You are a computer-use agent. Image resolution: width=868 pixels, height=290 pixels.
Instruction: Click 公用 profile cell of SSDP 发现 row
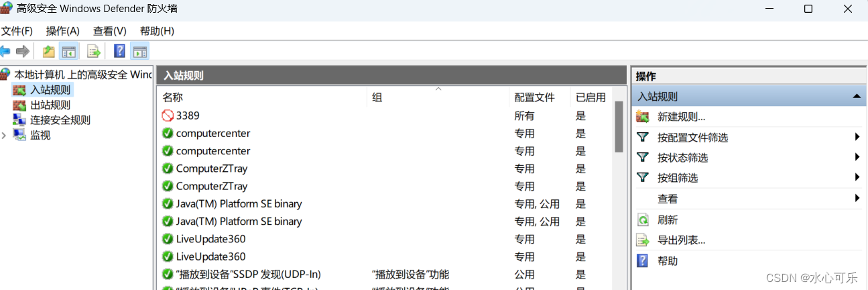tap(524, 274)
